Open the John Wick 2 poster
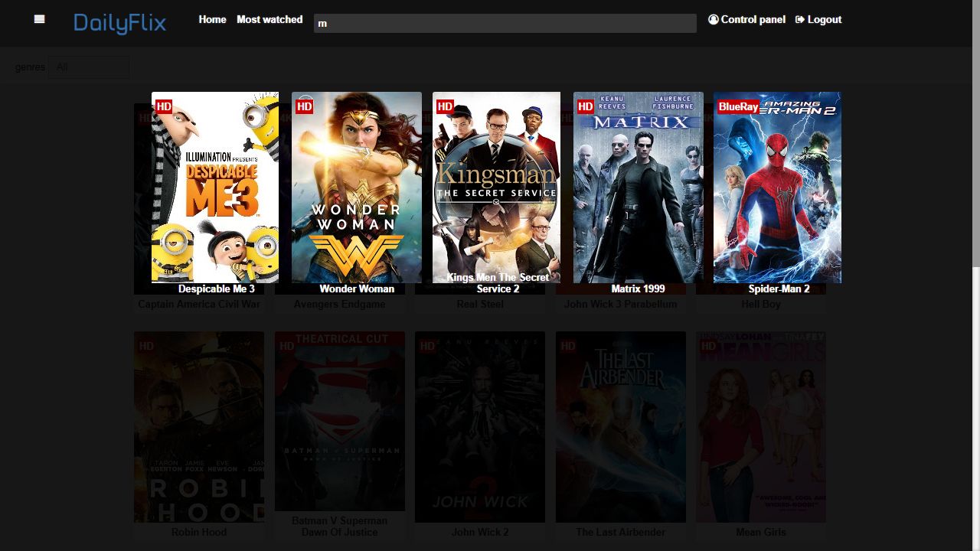This screenshot has height=551, width=980. pyautogui.click(x=480, y=427)
